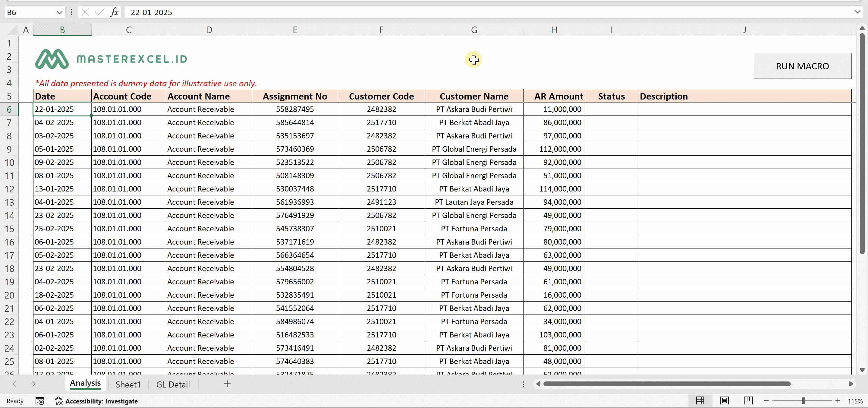
Task: Open sheet tab options three dots
Action: pos(523,384)
